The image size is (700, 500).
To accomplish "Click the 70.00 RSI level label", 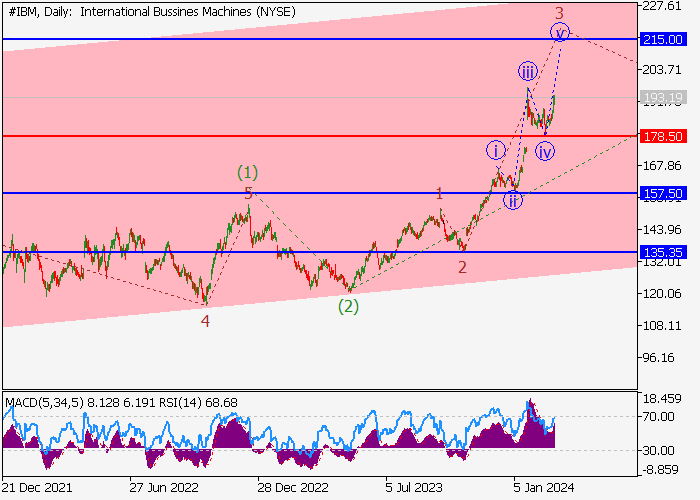I will [658, 417].
